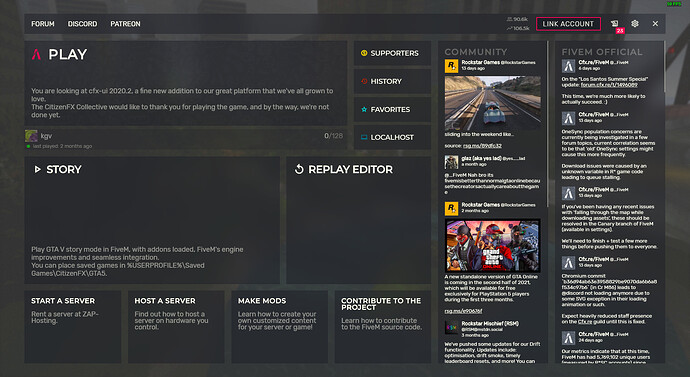Open the History server list

pos(392,81)
